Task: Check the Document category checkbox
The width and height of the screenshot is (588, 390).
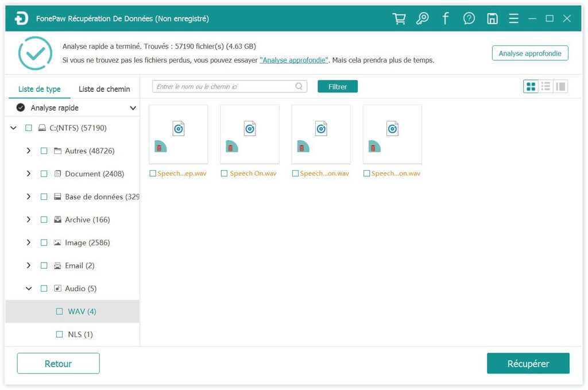Action: 44,173
